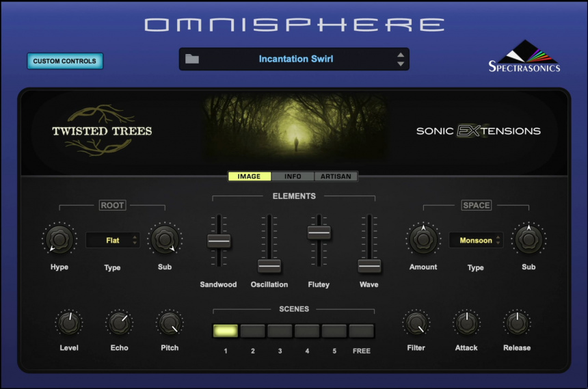The height and width of the screenshot is (389, 588).
Task: Click the Echo knob
Action: [x=119, y=323]
